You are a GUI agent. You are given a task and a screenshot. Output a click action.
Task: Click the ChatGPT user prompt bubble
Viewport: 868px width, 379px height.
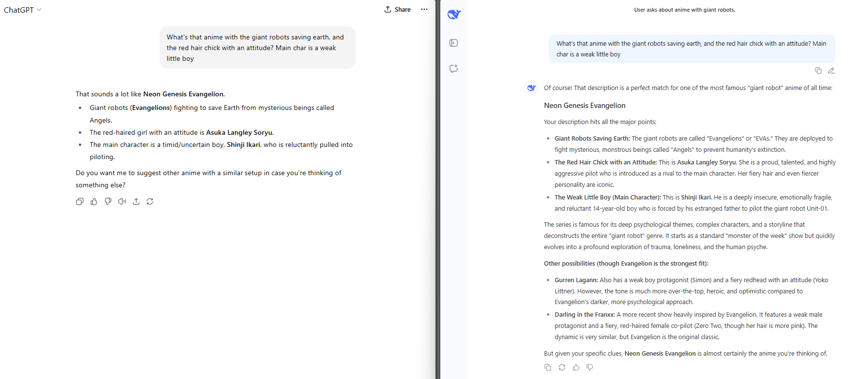click(257, 48)
